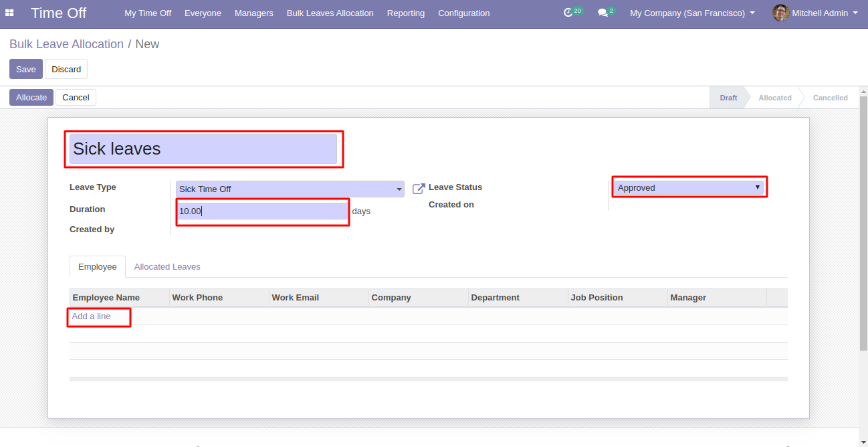Select Cancelled status stage
This screenshot has width=868, height=447.
[x=830, y=98]
